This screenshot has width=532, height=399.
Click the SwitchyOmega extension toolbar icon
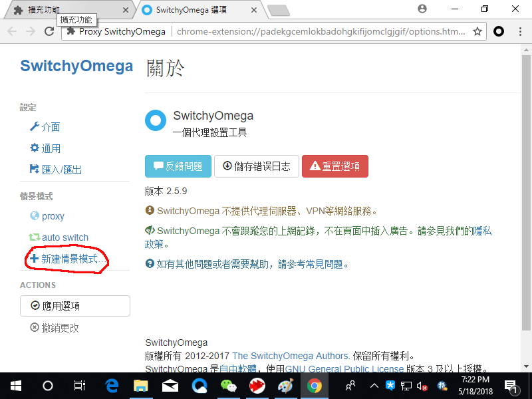click(x=499, y=31)
